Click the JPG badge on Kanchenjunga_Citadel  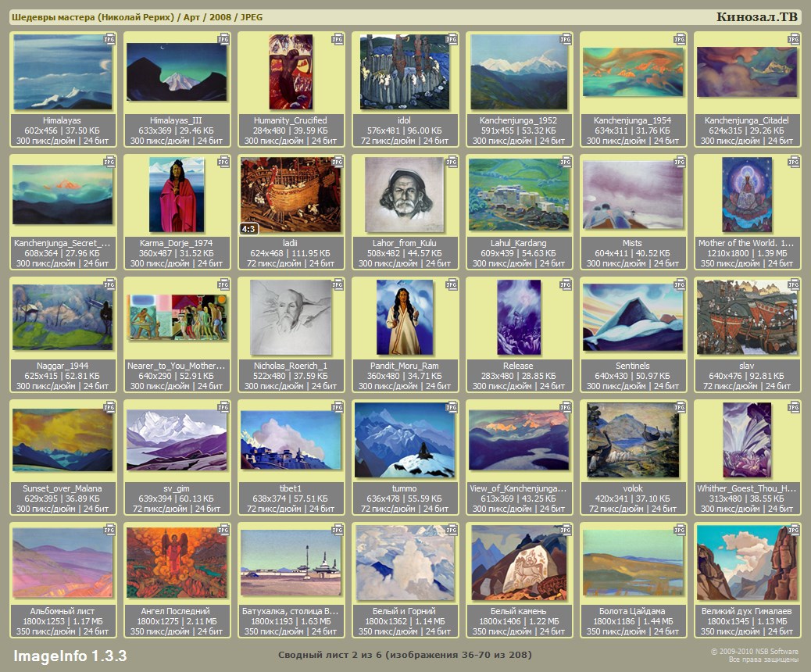point(794,39)
